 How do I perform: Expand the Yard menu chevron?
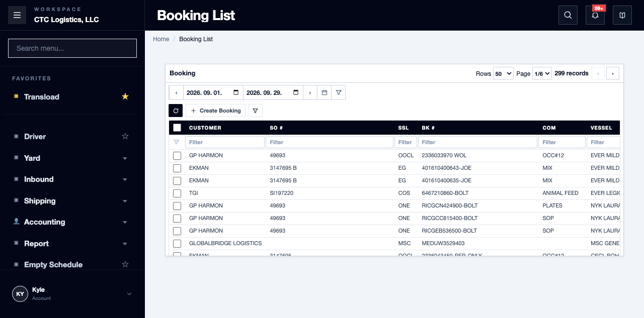[125, 158]
